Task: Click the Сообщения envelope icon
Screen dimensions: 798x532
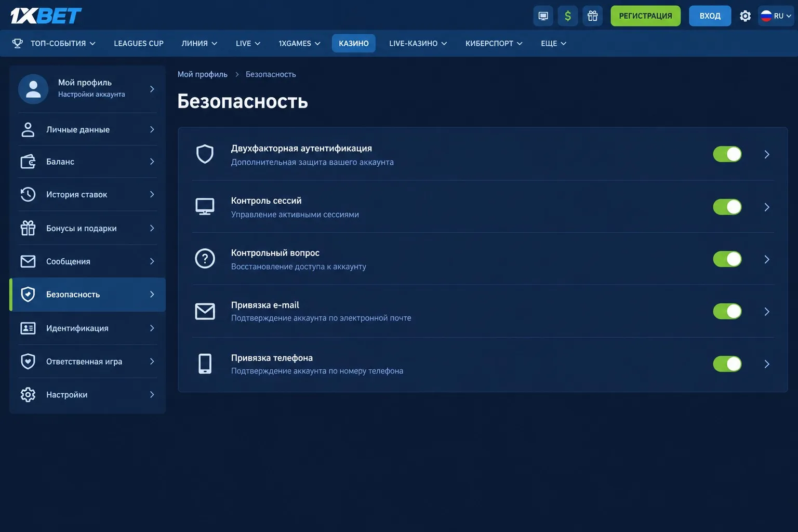Action: [x=28, y=261]
